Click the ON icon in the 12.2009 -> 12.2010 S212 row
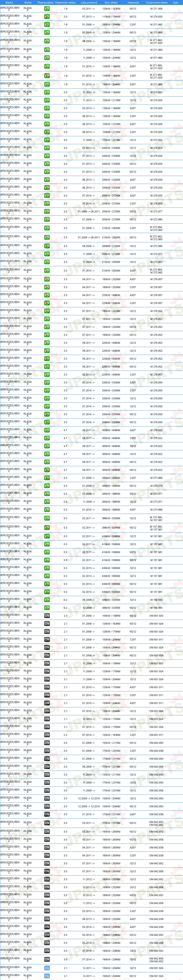This screenshot has width=183, height=980. tap(47, 798)
